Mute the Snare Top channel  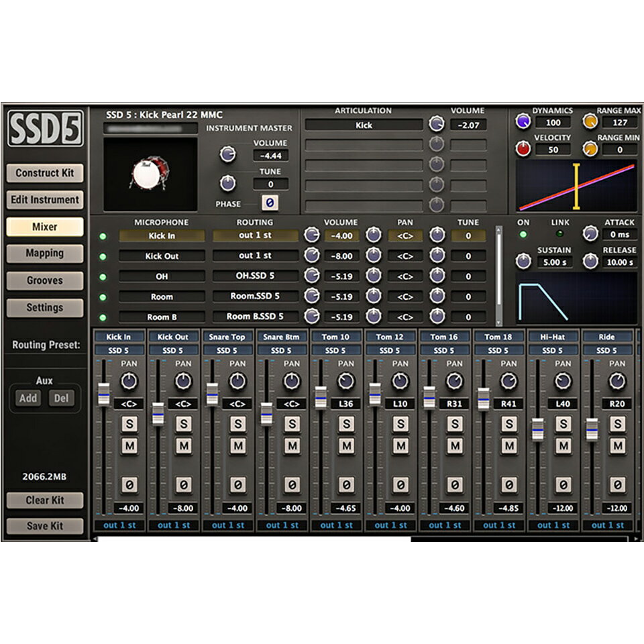click(x=237, y=446)
